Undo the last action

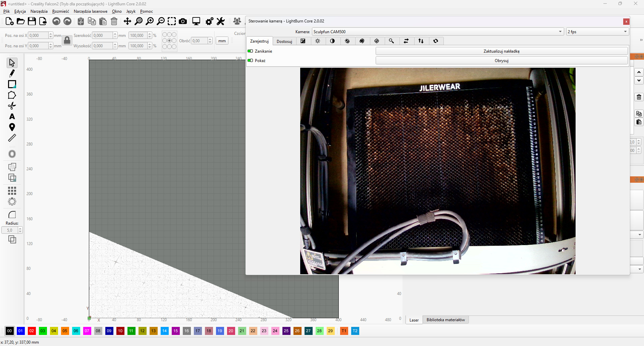pyautogui.click(x=56, y=21)
